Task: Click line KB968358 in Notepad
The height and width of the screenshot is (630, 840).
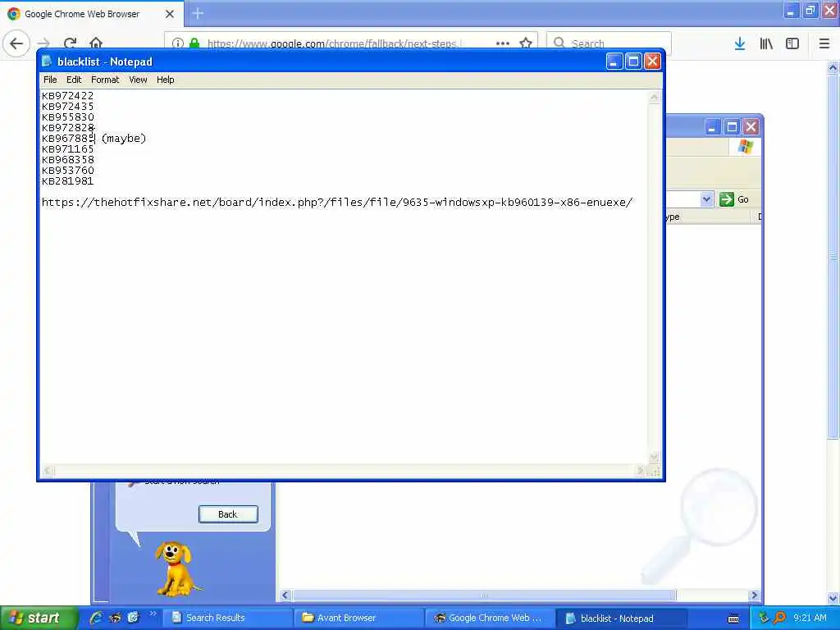Action: [x=67, y=160]
